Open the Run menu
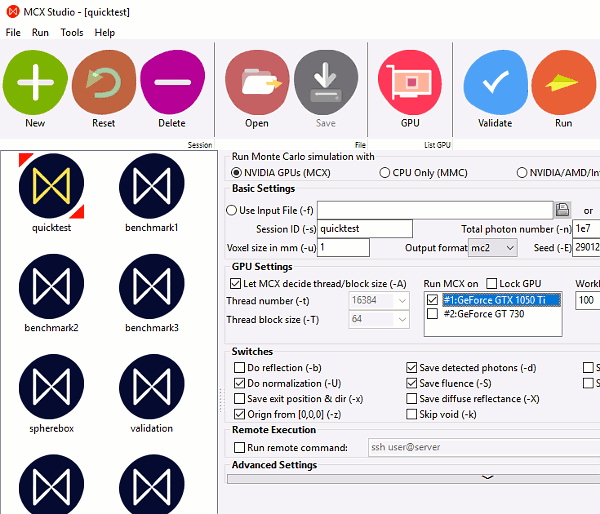The image size is (600, 514). pos(40,32)
